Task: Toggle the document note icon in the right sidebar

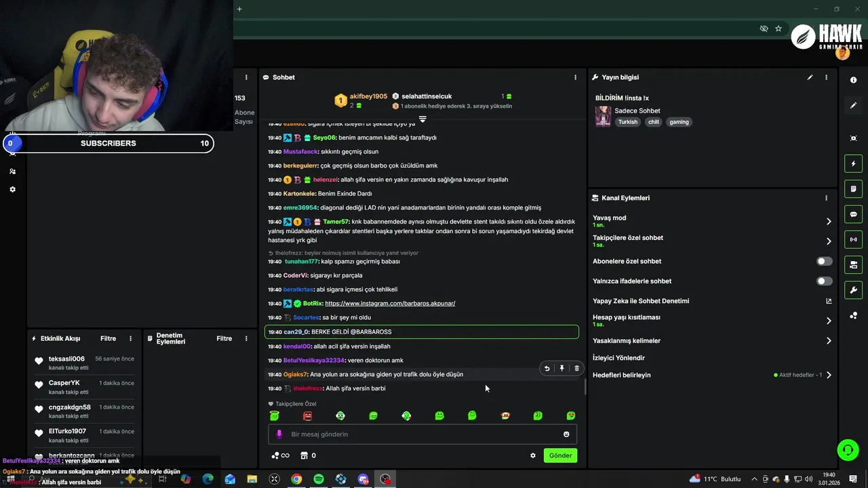Action: click(853, 188)
